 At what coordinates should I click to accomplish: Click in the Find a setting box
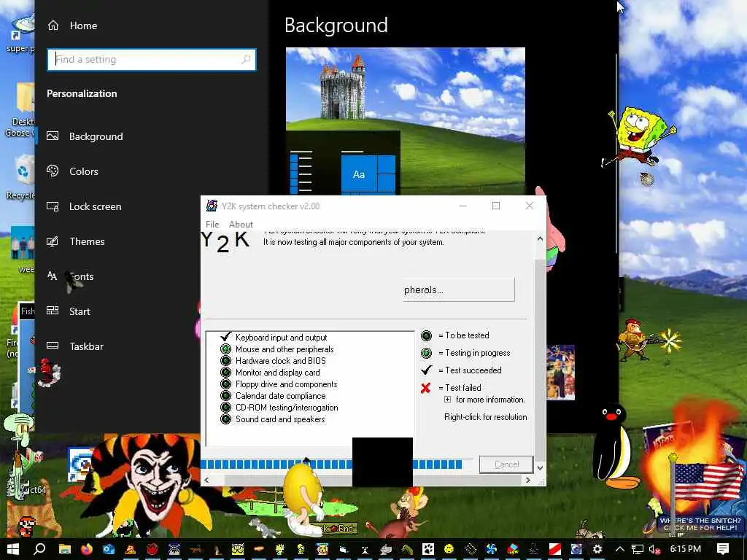(152, 60)
